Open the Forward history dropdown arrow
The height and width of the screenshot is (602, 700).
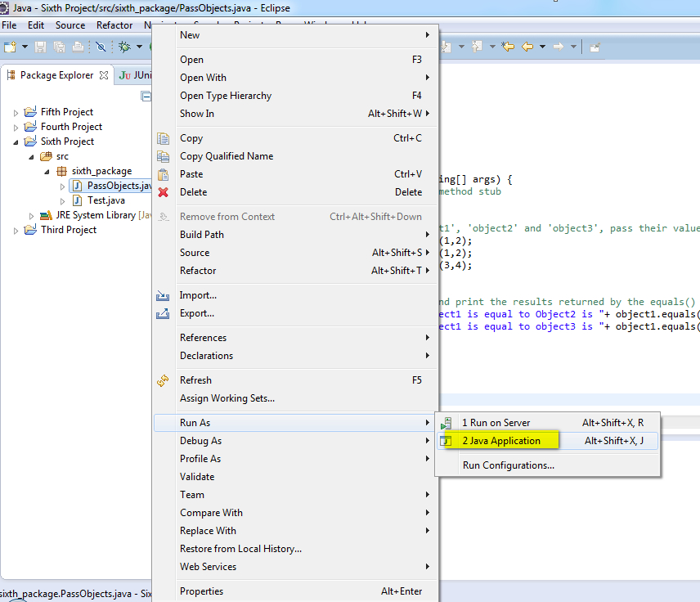coord(573,47)
